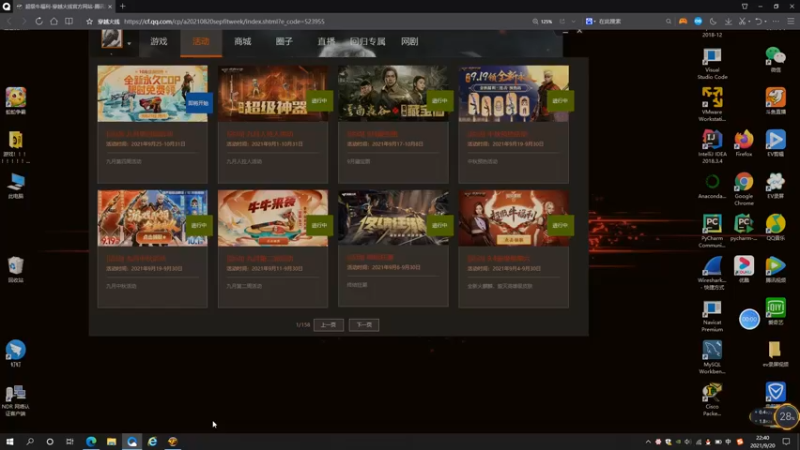This screenshot has width=800, height=450.
Task: Open Task View on taskbar
Action: [70, 441]
